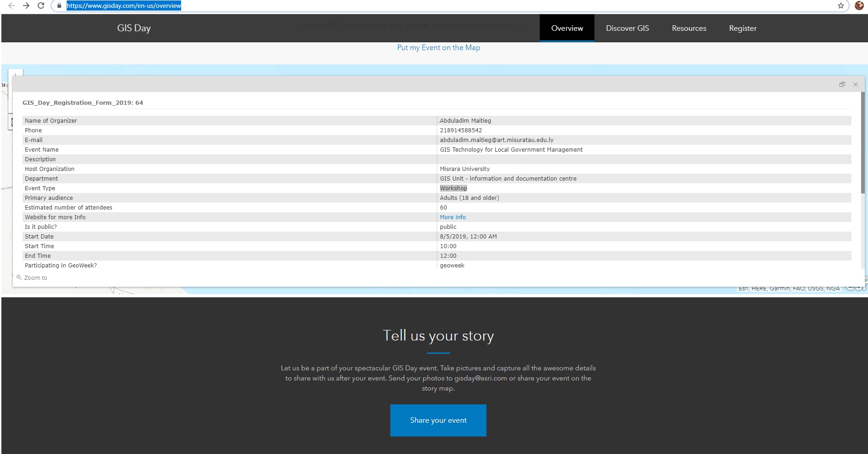This screenshot has height=454, width=868.
Task: Click the email abduladim.maitieg@art.misuratau.edu.ly
Action: tap(497, 140)
